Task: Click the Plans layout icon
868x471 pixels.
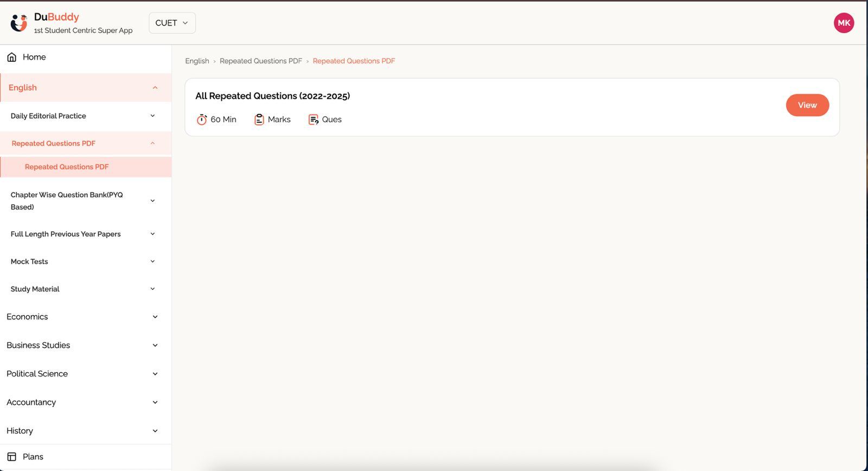Action: 11,457
